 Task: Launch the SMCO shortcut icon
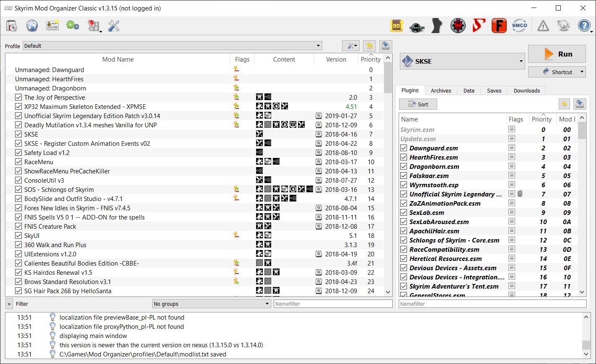520,26
